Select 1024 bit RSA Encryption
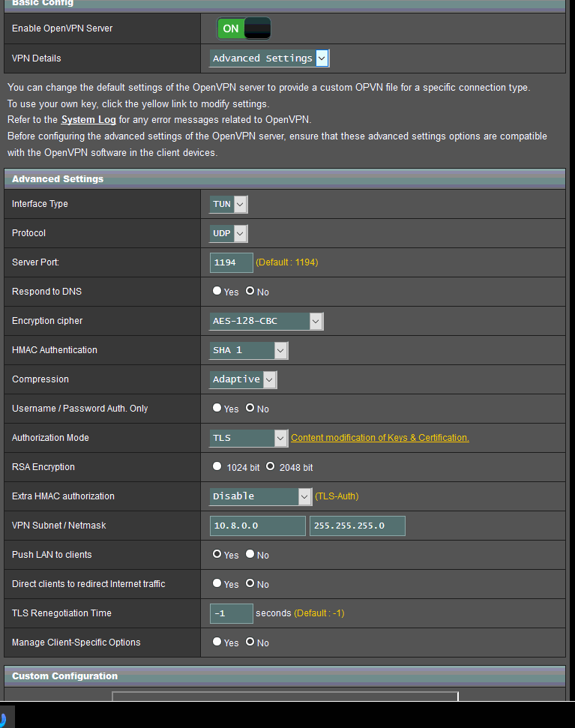The height and width of the screenshot is (728, 575). tap(217, 466)
